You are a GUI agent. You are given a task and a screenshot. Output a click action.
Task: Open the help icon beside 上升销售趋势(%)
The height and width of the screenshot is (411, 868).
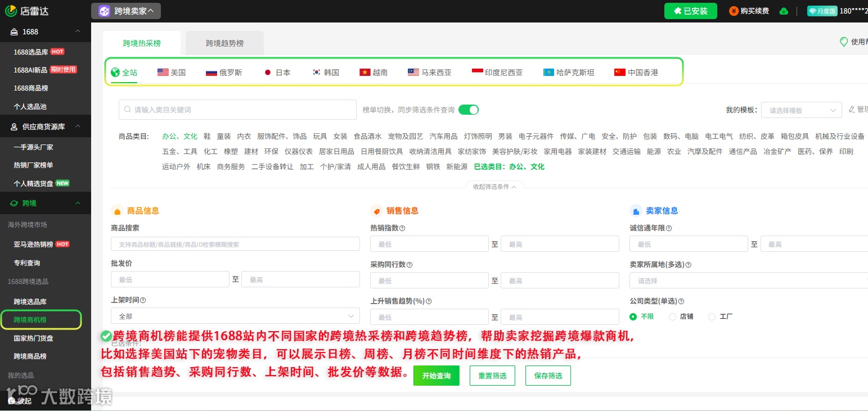pos(429,301)
